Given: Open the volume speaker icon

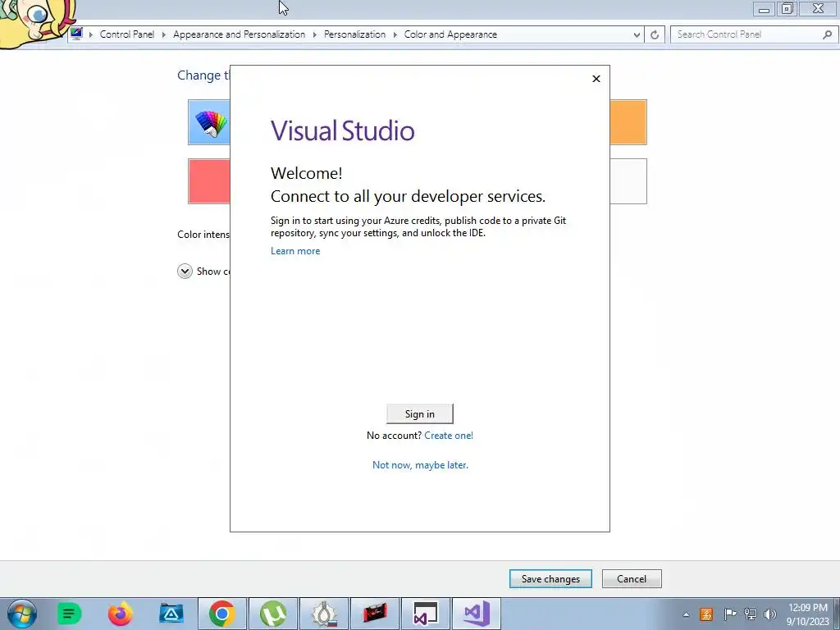Looking at the screenshot, I should [x=769, y=614].
